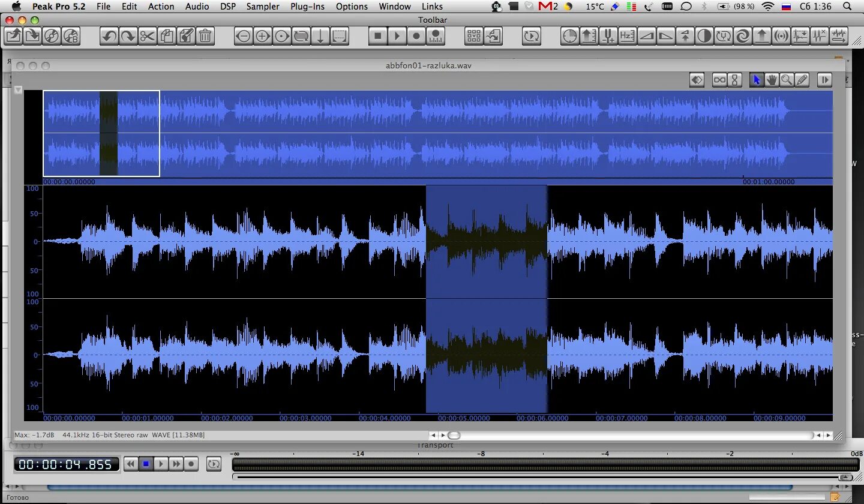Stop playback in the Transport panel
The height and width of the screenshot is (504, 864).
point(146,464)
